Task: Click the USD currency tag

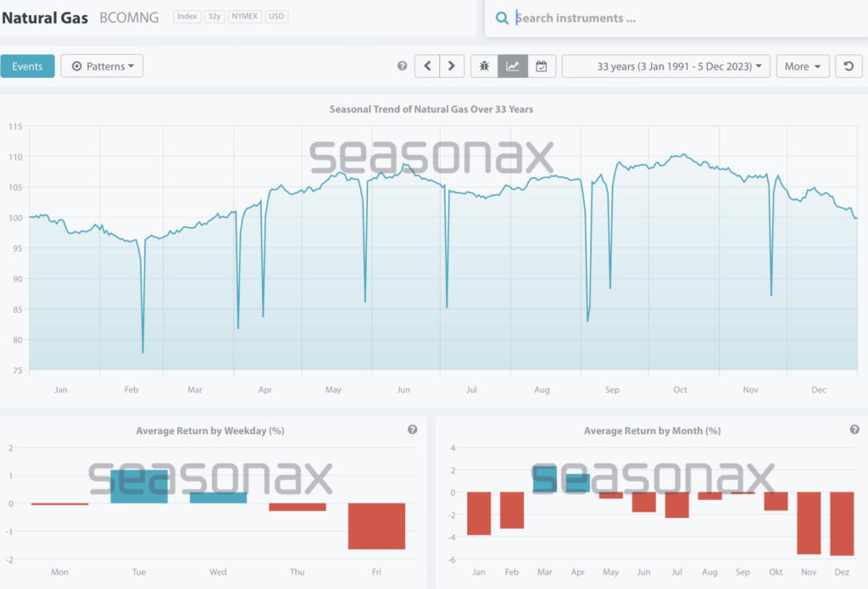Action: [276, 17]
